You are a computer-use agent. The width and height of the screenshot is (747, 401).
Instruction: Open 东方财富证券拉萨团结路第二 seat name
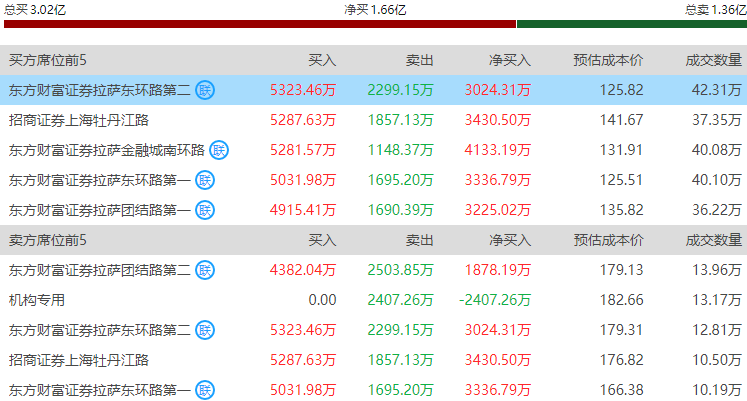coord(100,270)
